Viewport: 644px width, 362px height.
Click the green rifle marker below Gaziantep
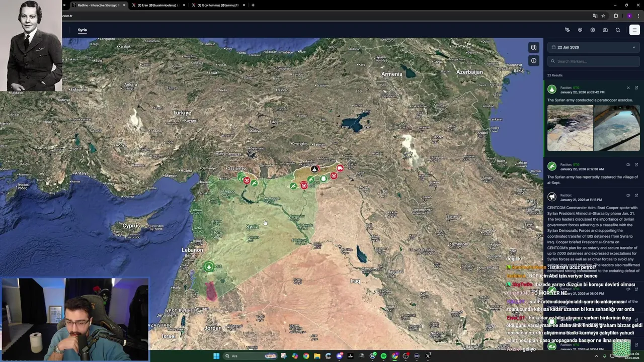(254, 184)
